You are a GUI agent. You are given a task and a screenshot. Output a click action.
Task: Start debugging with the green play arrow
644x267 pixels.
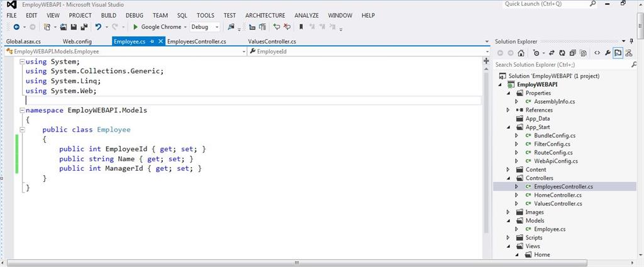pos(136,26)
